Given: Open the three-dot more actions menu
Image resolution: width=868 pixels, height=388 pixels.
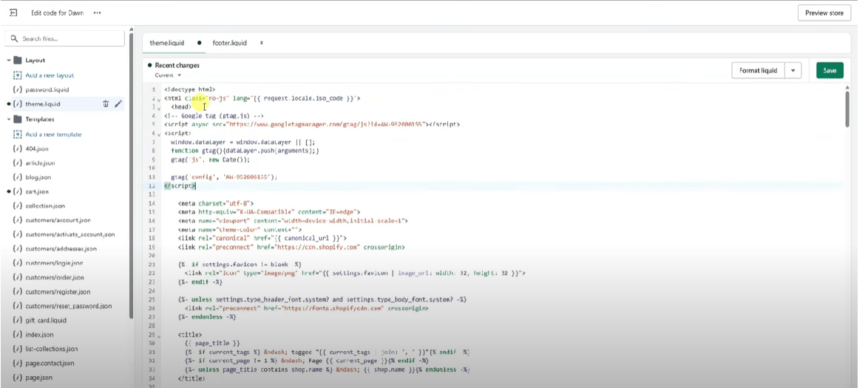Looking at the screenshot, I should tap(98, 13).
